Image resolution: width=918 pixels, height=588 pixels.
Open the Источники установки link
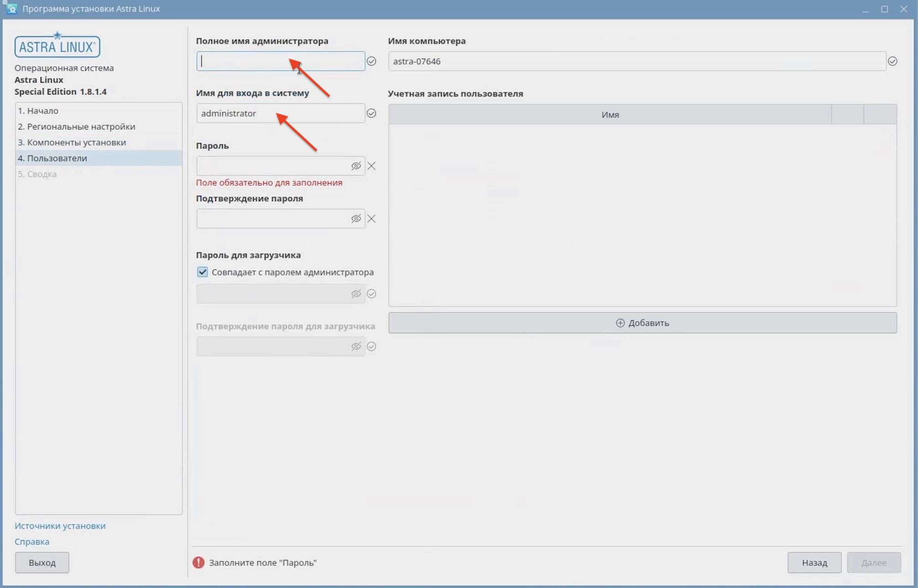(x=60, y=525)
